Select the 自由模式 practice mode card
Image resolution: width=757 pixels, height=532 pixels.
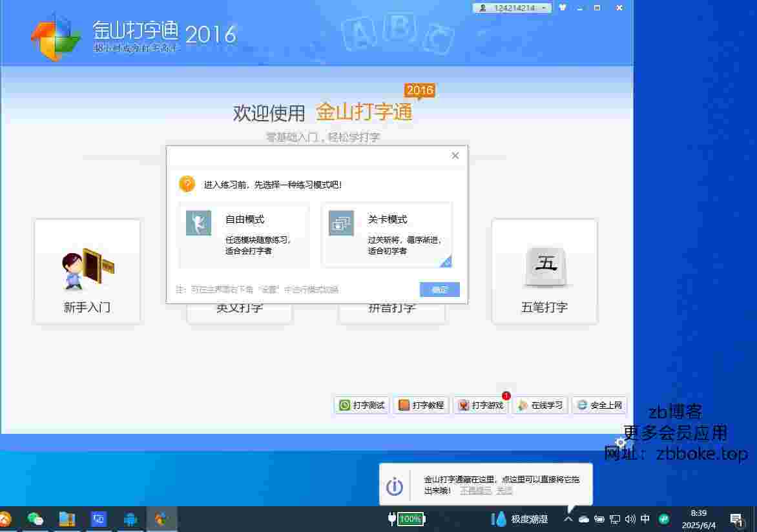(244, 235)
